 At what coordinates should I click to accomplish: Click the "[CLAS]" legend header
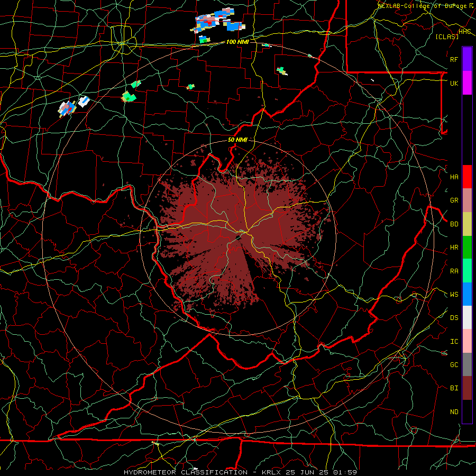pos(447,36)
